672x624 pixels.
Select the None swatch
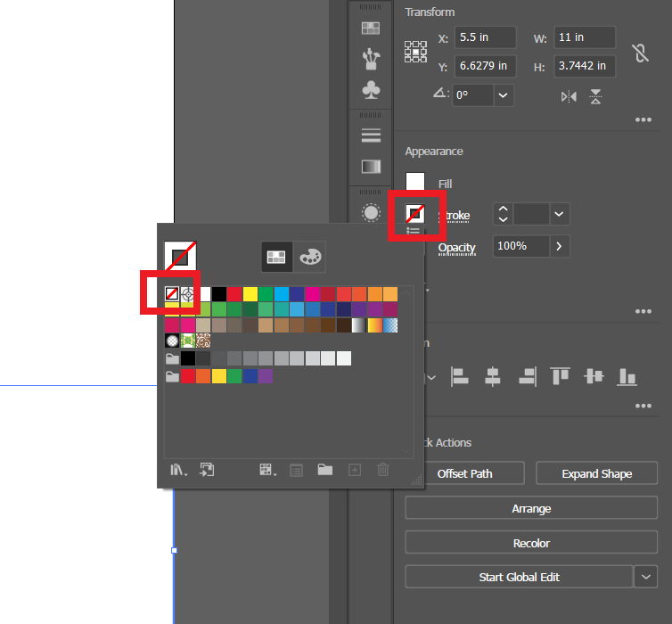[x=172, y=294]
